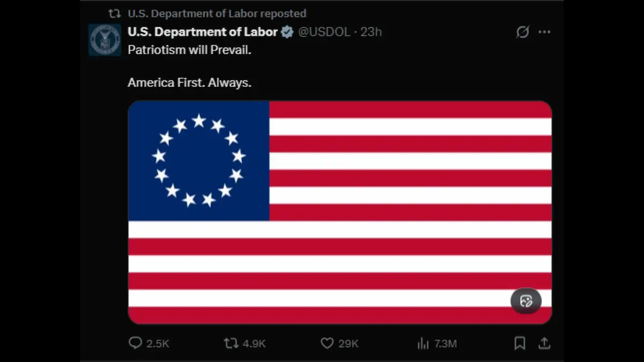Click the U.S. Department of Labor display name
Viewport: 644px width, 362px height.
click(x=202, y=32)
